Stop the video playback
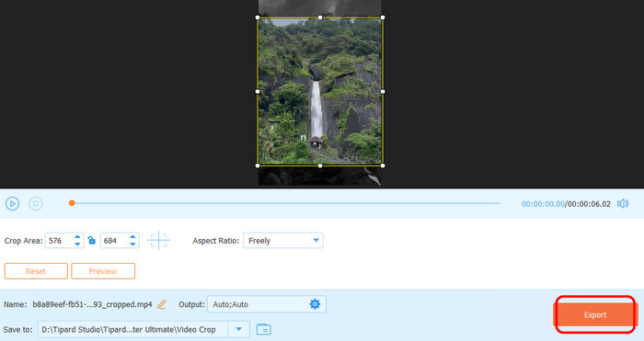The width and height of the screenshot is (644, 341). [36, 203]
